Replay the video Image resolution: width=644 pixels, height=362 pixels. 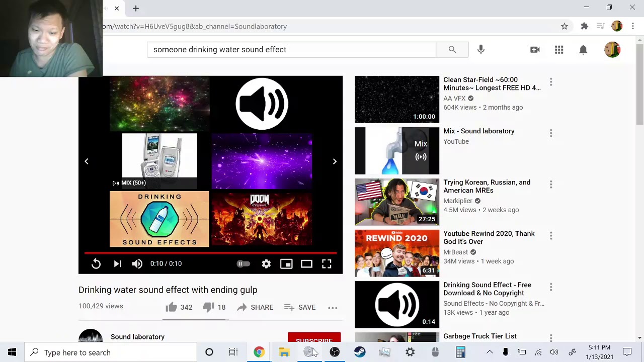click(x=96, y=263)
